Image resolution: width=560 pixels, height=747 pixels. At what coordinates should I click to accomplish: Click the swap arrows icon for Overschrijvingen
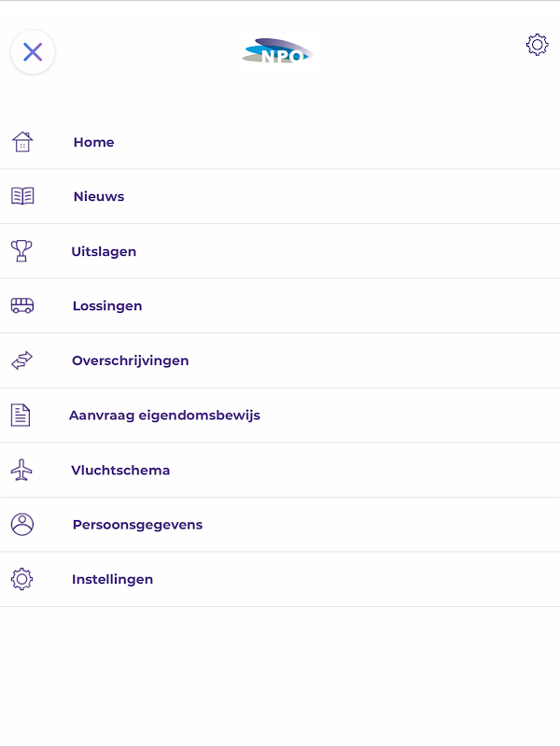pos(21,360)
